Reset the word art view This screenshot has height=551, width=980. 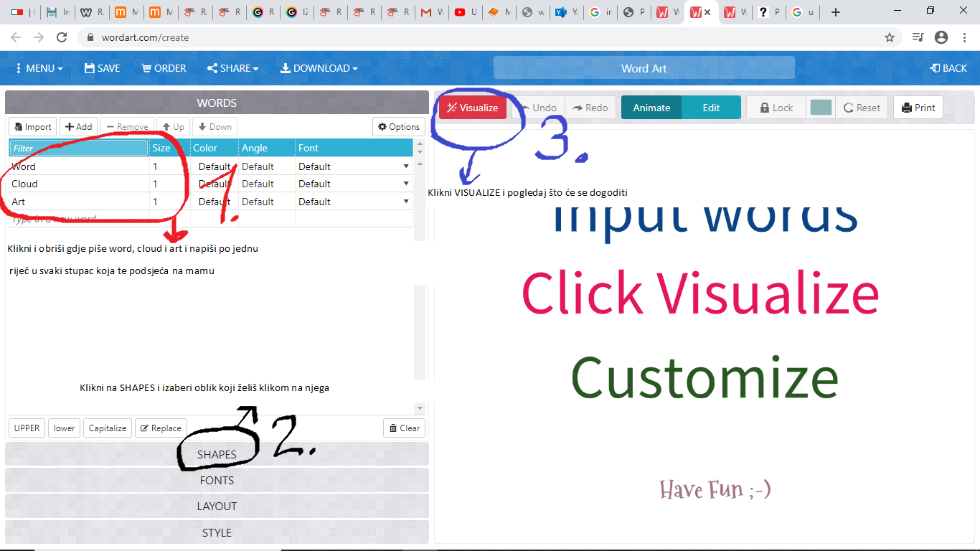click(862, 108)
